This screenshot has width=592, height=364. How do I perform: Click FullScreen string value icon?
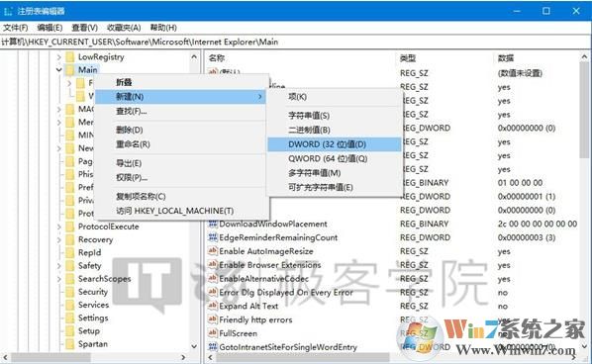pos(213,333)
